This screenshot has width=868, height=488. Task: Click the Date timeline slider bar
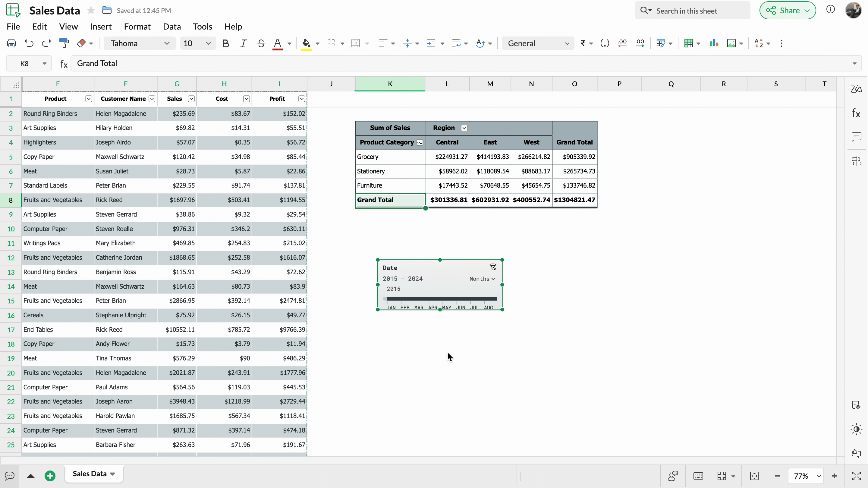click(442, 299)
